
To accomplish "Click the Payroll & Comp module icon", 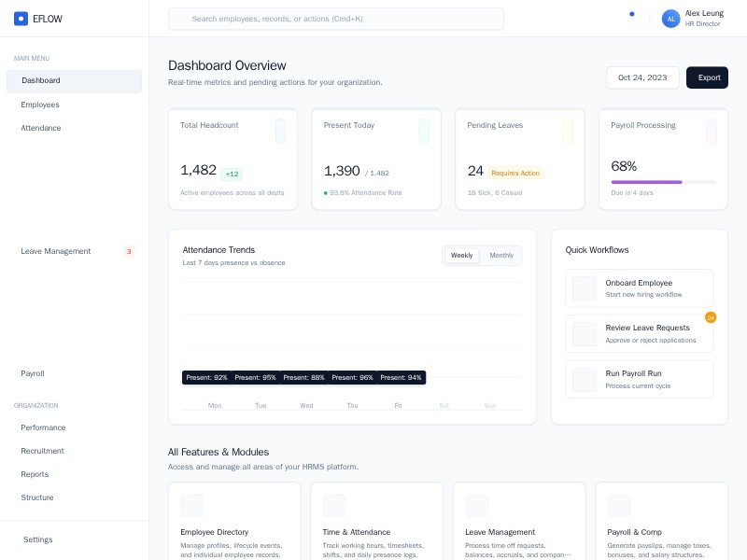I will click(619, 506).
